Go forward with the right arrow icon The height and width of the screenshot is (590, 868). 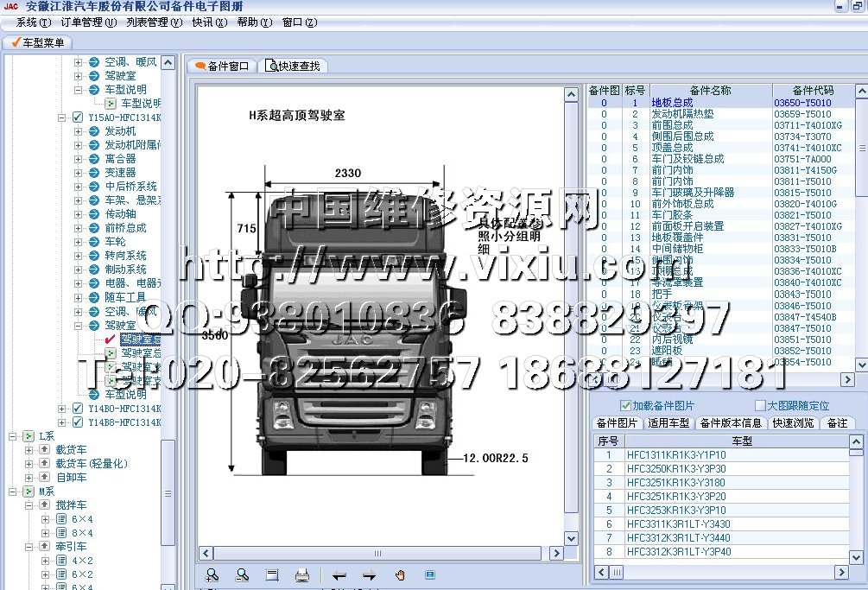pyautogui.click(x=369, y=575)
